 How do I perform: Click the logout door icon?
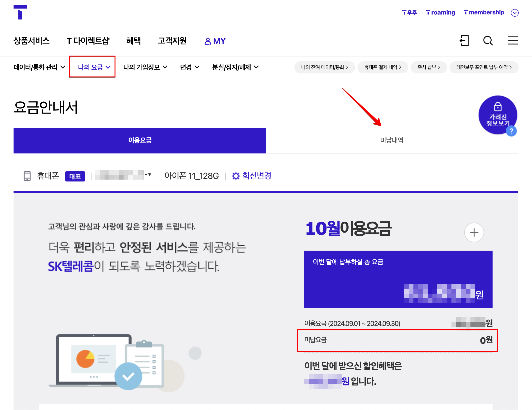pos(464,40)
